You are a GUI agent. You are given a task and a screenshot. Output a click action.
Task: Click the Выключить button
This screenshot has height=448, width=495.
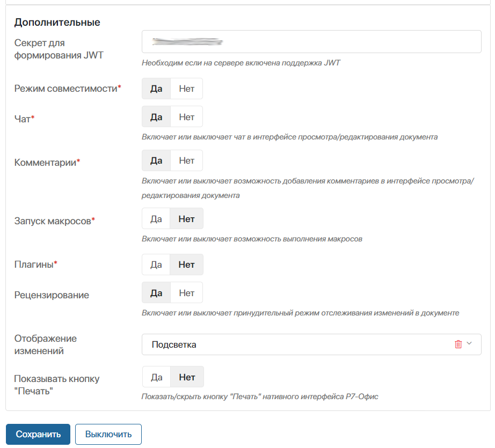pyautogui.click(x=108, y=434)
